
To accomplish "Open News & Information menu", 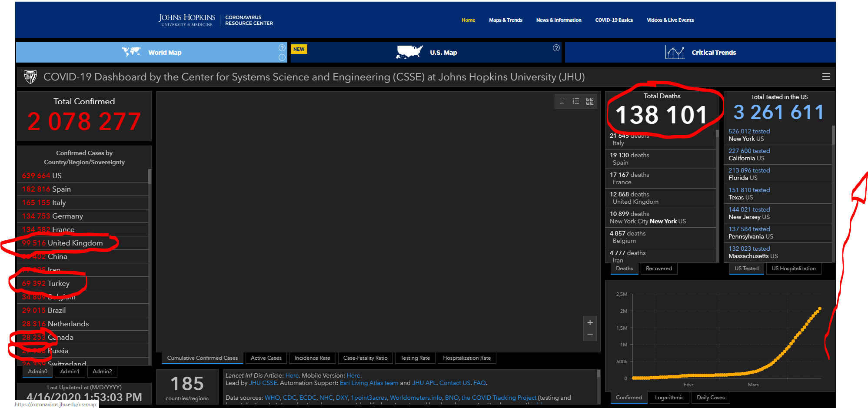I will pyautogui.click(x=559, y=20).
